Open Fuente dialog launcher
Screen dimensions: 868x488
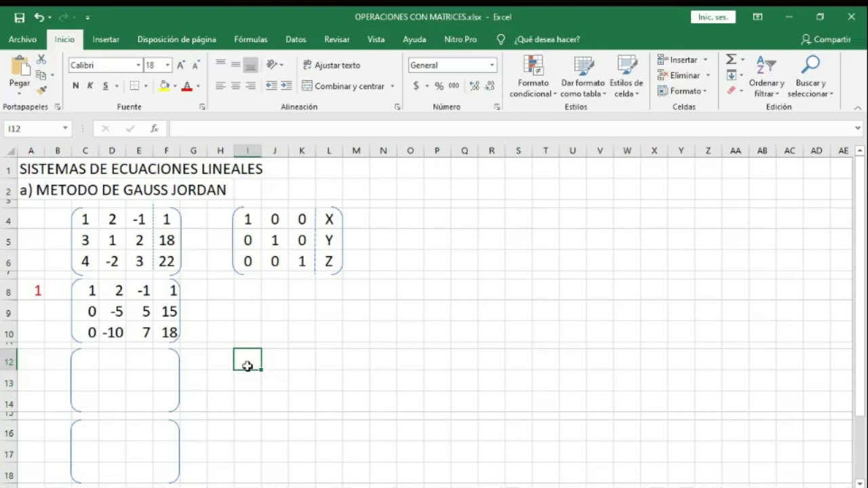pyautogui.click(x=202, y=107)
